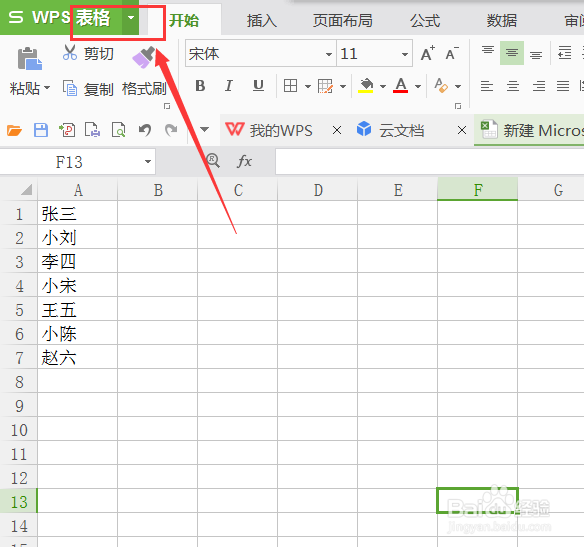Click the print icon

tap(92, 130)
